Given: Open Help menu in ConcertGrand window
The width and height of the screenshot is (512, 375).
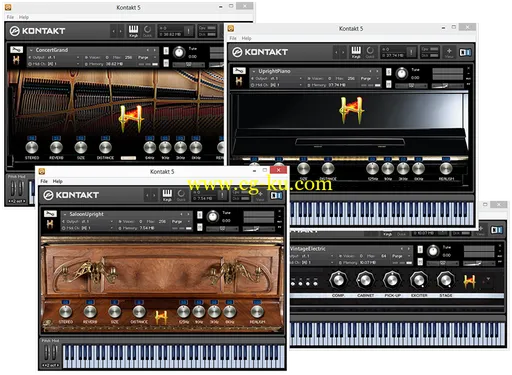Looking at the screenshot, I should [24, 17].
